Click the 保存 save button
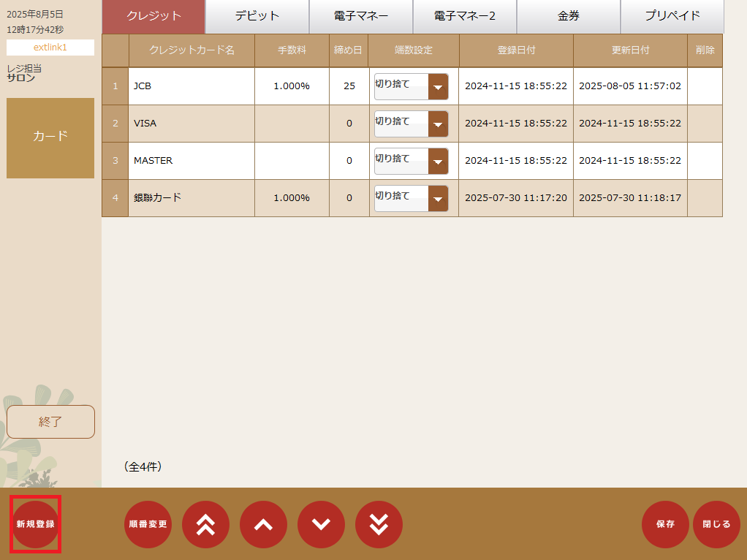 coord(665,524)
